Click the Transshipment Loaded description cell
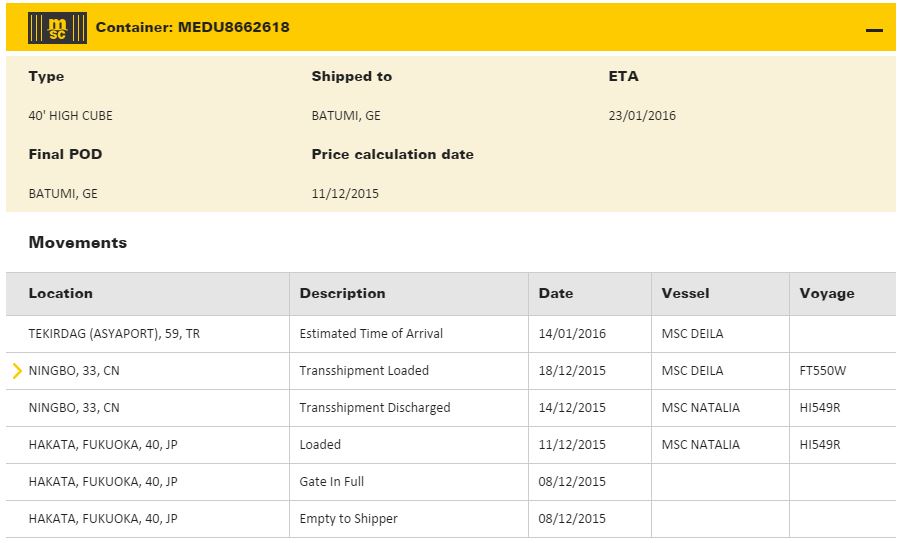Screen dimensions: 901x543 tap(364, 371)
